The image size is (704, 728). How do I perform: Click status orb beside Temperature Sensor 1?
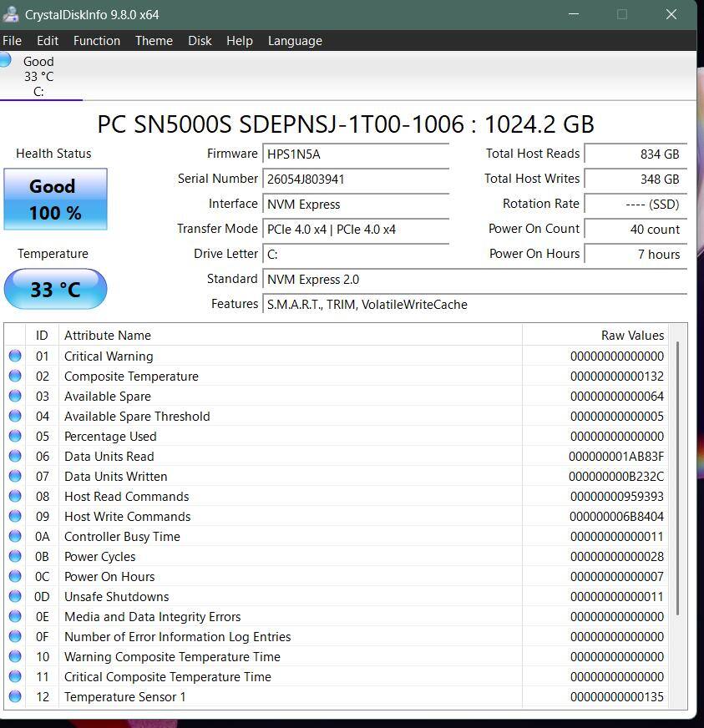tap(15, 696)
